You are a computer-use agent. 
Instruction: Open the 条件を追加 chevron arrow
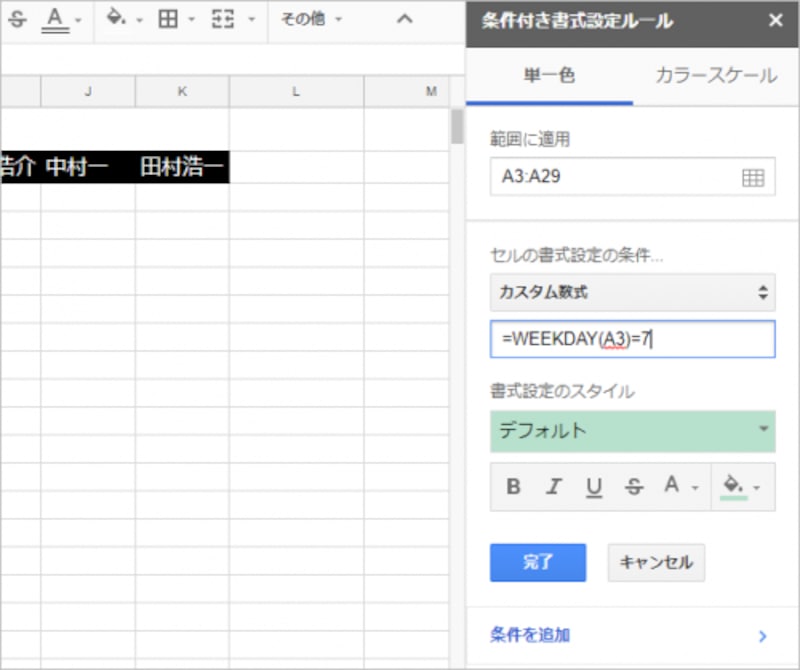[x=763, y=636]
